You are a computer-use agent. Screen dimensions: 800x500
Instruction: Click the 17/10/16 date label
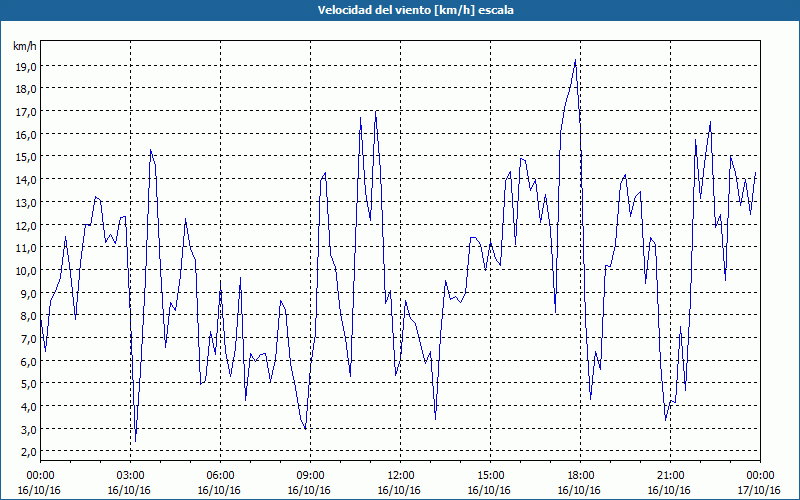point(759,490)
